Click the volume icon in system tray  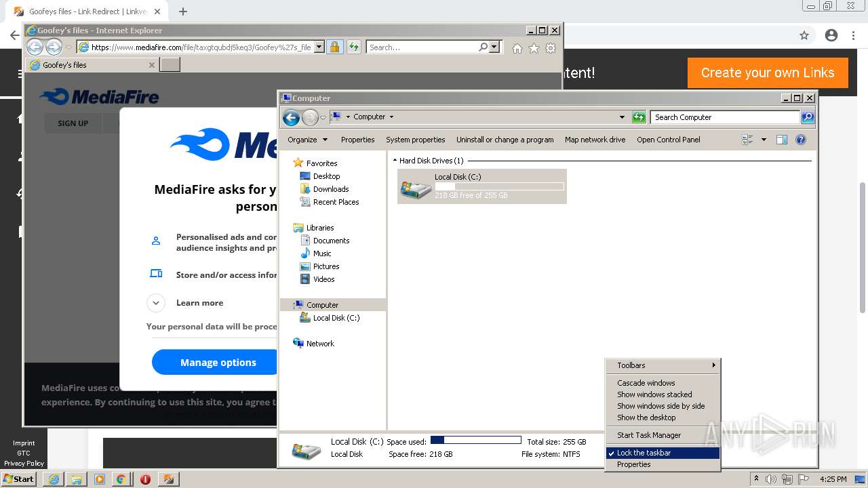(x=770, y=479)
